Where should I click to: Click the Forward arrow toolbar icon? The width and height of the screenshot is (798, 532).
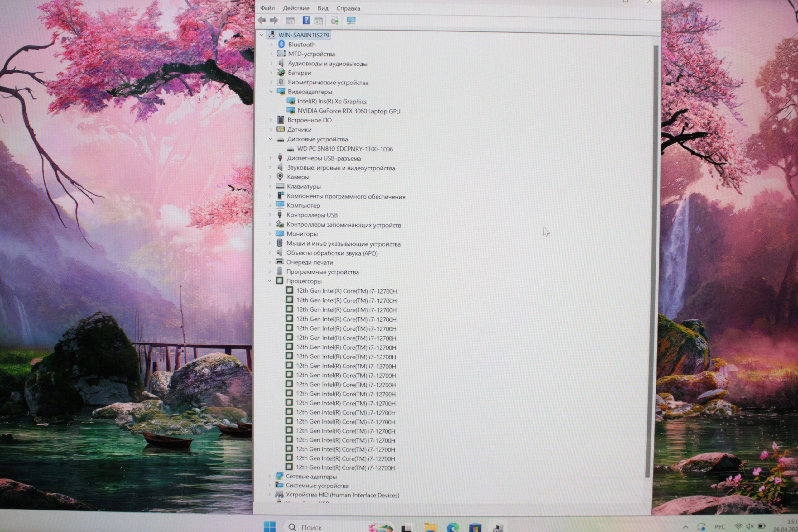tap(274, 20)
